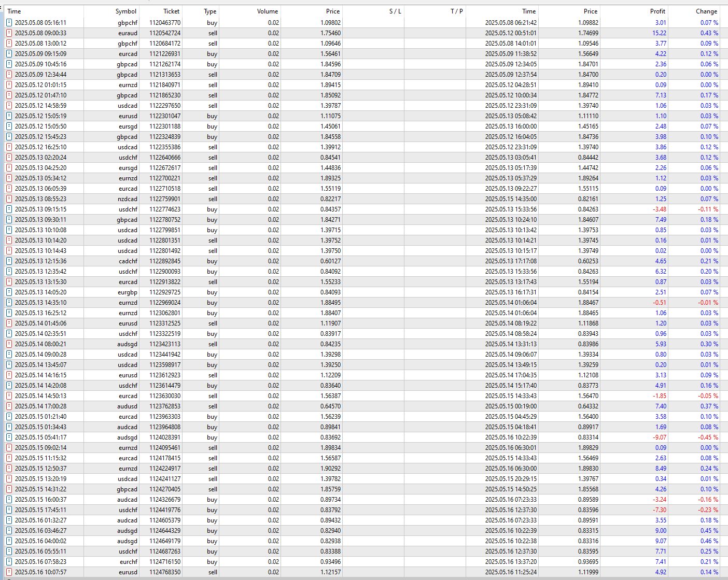The height and width of the screenshot is (580, 728).
Task: Click the euraud symbol cell
Action: tap(128, 33)
